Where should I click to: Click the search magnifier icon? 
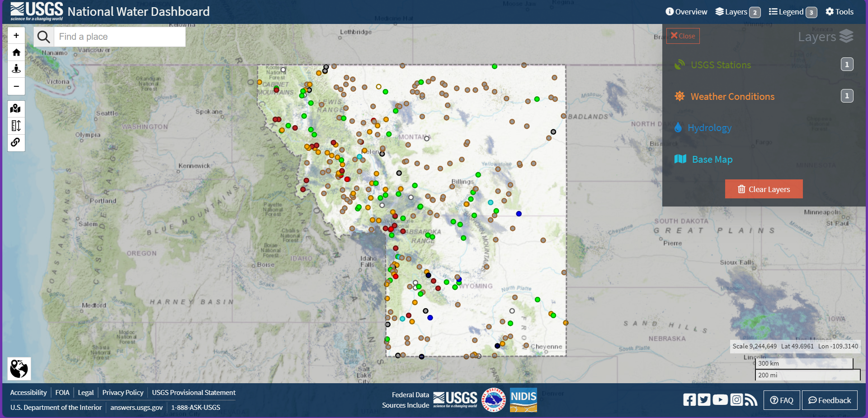coord(43,37)
